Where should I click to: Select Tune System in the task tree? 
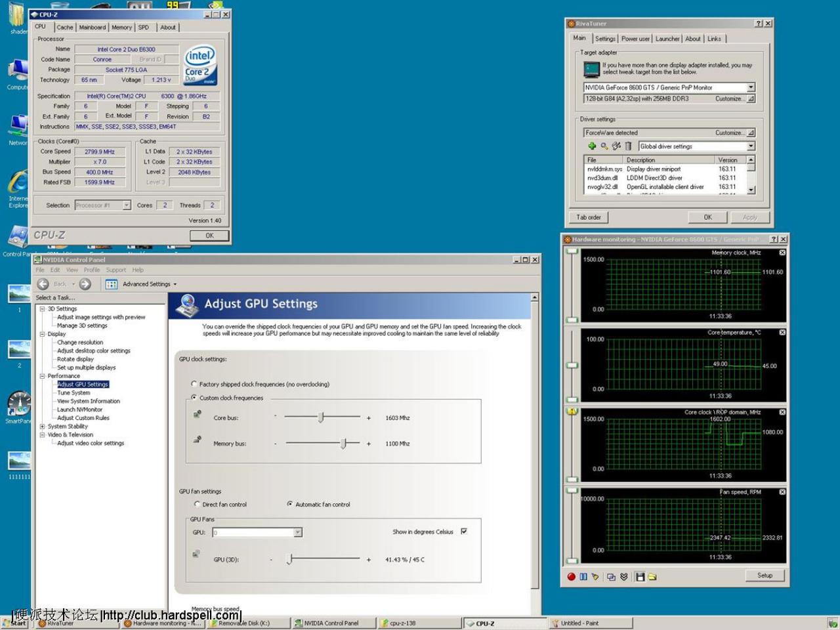[73, 393]
